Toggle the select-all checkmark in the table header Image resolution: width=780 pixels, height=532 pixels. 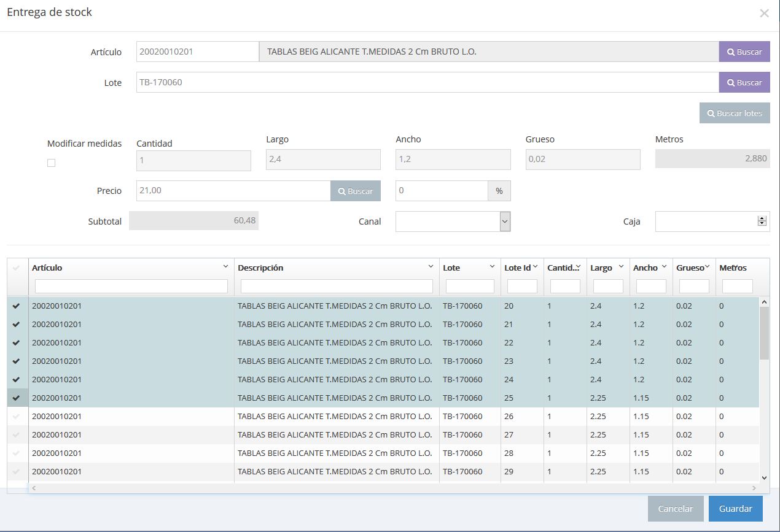[x=17, y=268]
